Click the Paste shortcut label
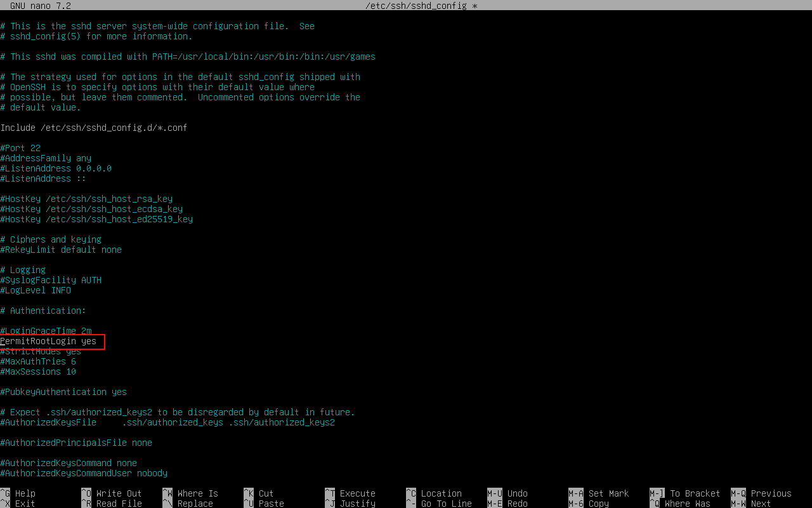Image resolution: width=812 pixels, height=508 pixels. tap(271, 504)
